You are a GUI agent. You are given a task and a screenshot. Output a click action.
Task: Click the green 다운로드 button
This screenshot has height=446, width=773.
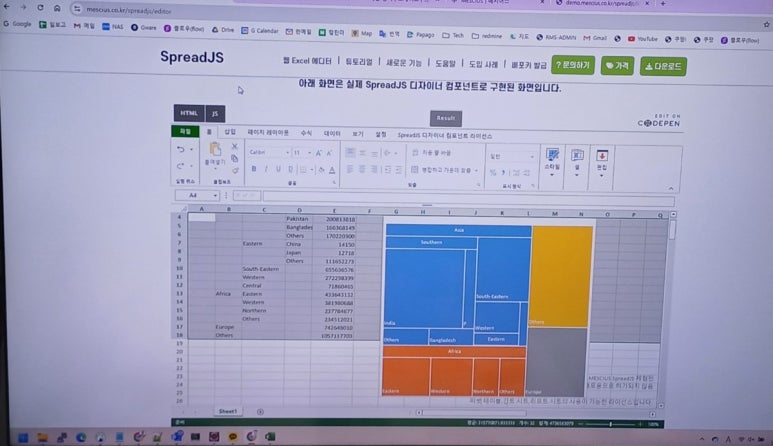coord(664,66)
